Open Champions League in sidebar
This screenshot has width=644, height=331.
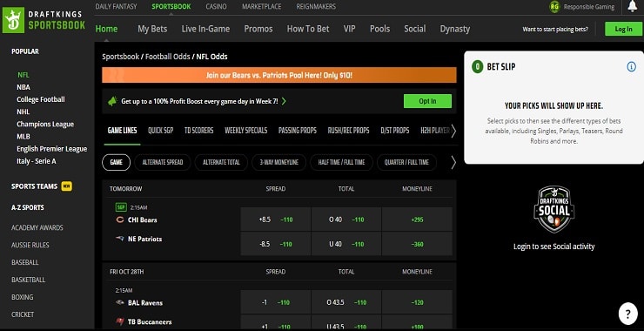pos(45,125)
